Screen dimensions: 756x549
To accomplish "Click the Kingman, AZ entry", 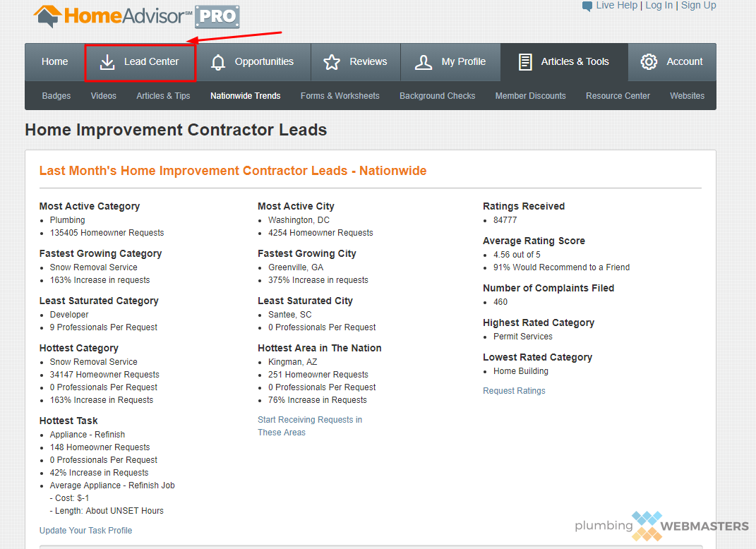I will pos(293,361).
